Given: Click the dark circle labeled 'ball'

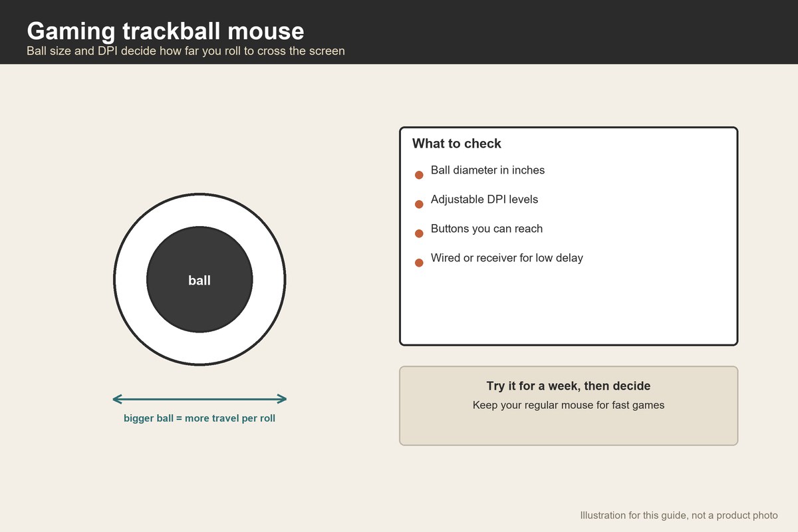Looking at the screenshot, I should tap(199, 279).
